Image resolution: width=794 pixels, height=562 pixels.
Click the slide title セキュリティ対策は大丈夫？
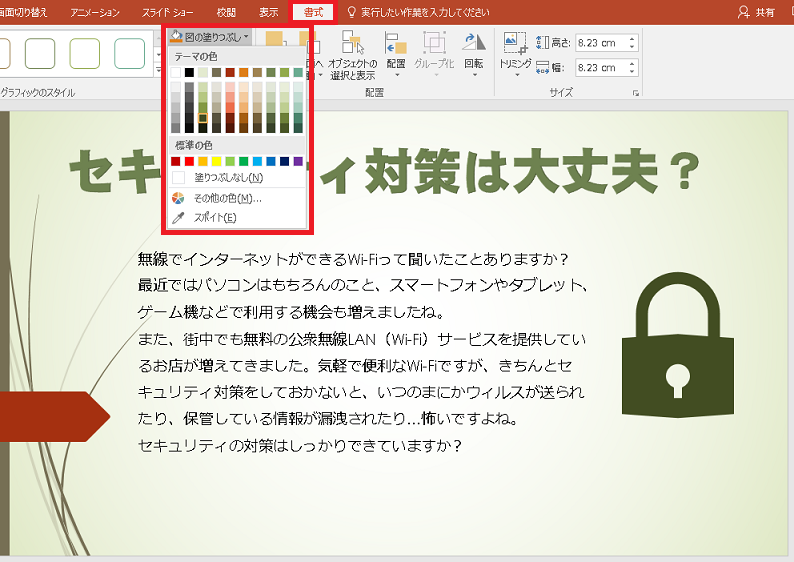coord(384,172)
